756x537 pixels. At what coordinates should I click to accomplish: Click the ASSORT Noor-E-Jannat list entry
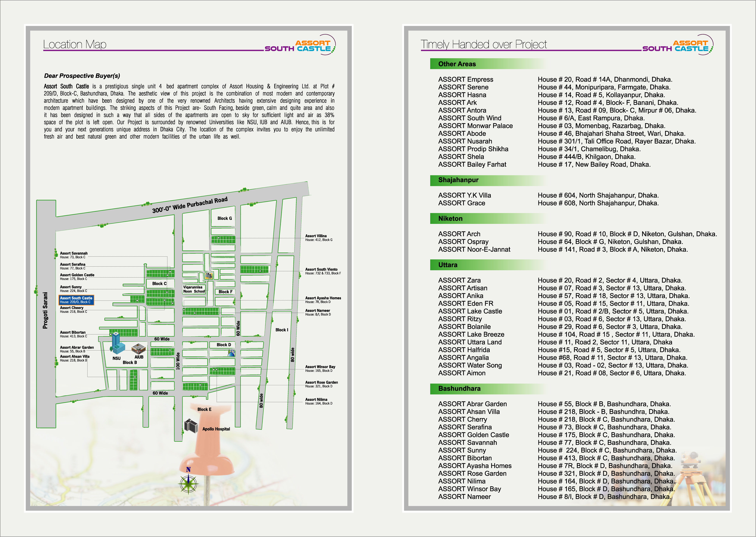click(474, 249)
